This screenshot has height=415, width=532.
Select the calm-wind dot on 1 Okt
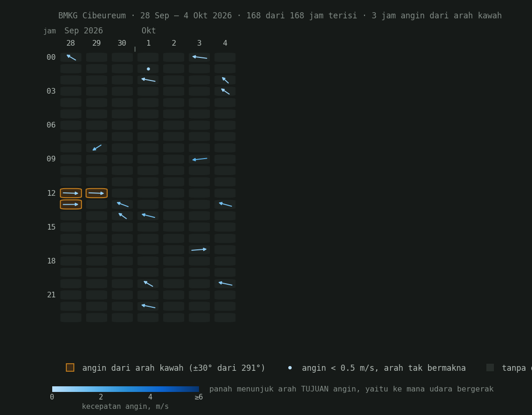click(x=148, y=69)
